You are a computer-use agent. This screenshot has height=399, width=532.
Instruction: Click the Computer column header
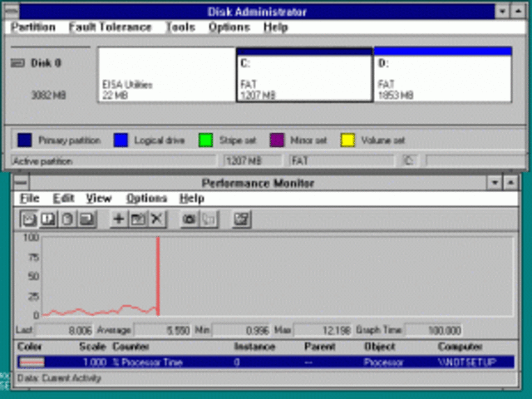click(x=460, y=347)
